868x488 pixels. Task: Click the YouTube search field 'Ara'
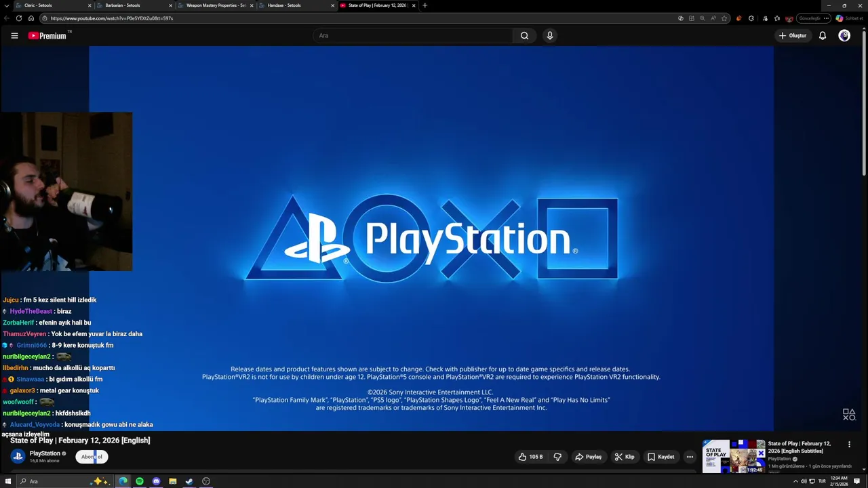(x=412, y=36)
